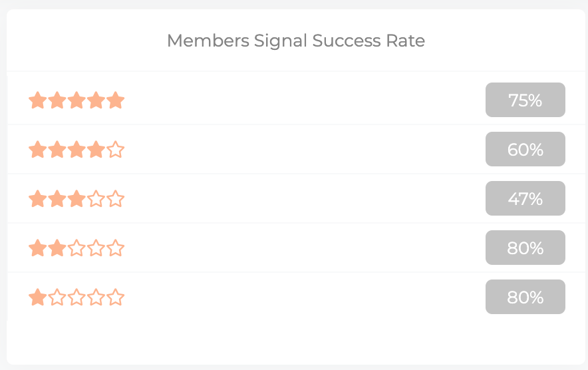The image size is (588, 370).
Task: Click the fourth empty star in the 47% row
Action: coord(96,198)
